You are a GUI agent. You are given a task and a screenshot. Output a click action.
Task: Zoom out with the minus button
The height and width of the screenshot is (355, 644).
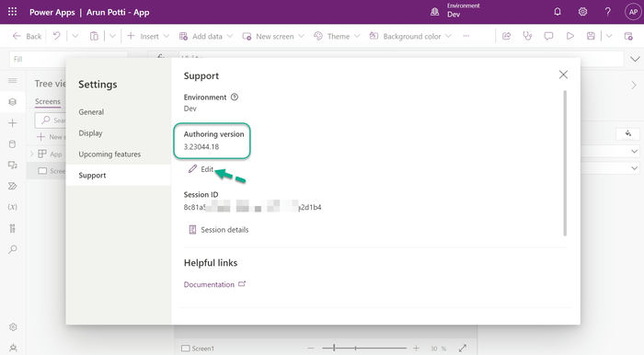coord(311,348)
